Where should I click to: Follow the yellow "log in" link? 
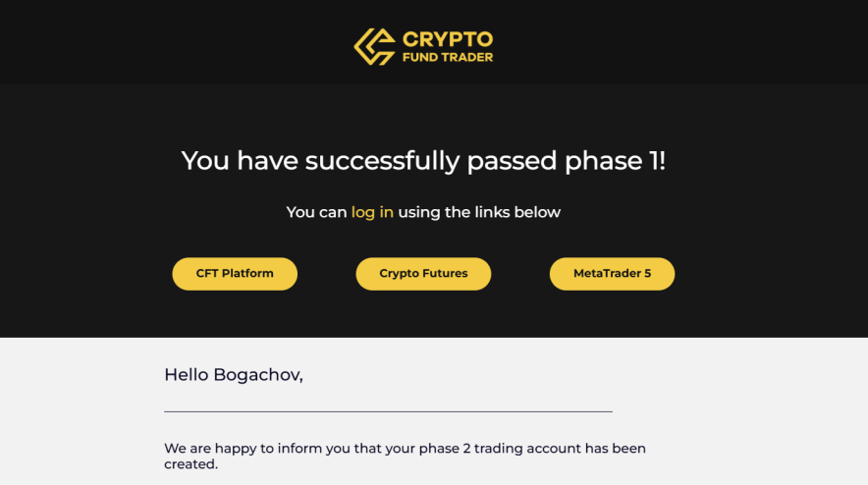(372, 212)
